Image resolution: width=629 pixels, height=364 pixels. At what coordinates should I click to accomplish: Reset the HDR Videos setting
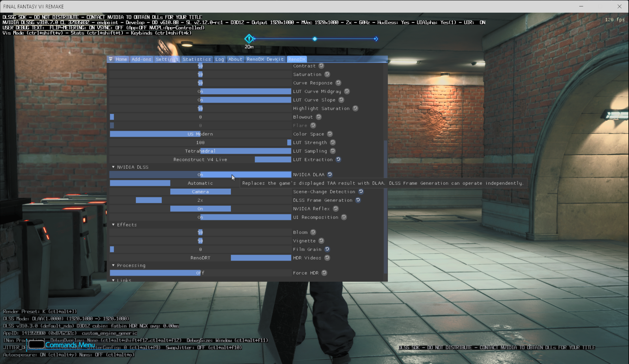tap(327, 258)
